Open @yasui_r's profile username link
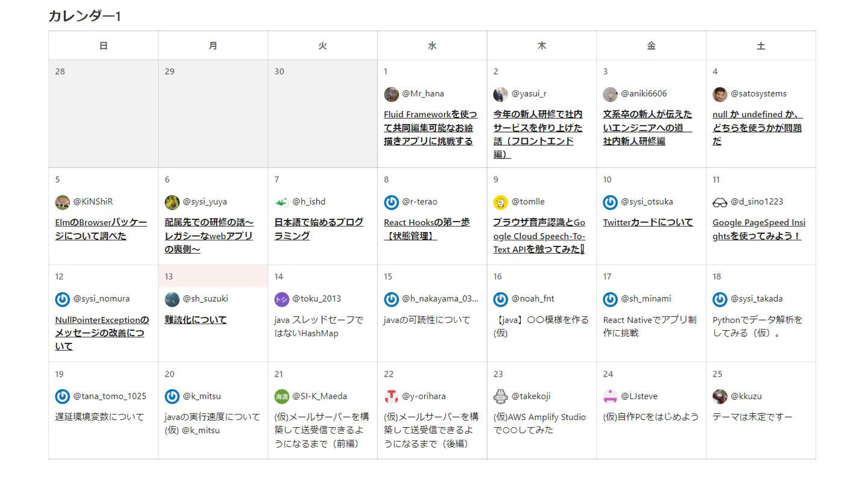Screen dimensions: 868x479 tap(529, 94)
